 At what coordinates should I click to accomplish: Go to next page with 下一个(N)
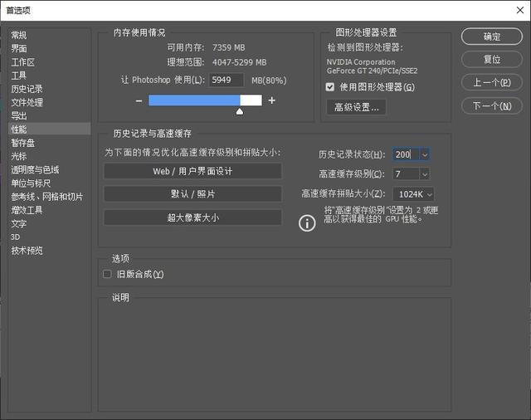[x=492, y=106]
